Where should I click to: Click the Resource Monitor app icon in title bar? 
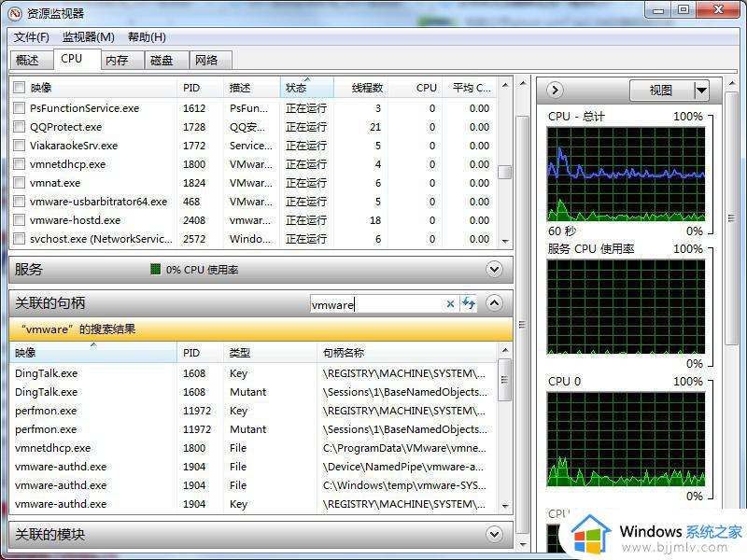pyautogui.click(x=15, y=13)
